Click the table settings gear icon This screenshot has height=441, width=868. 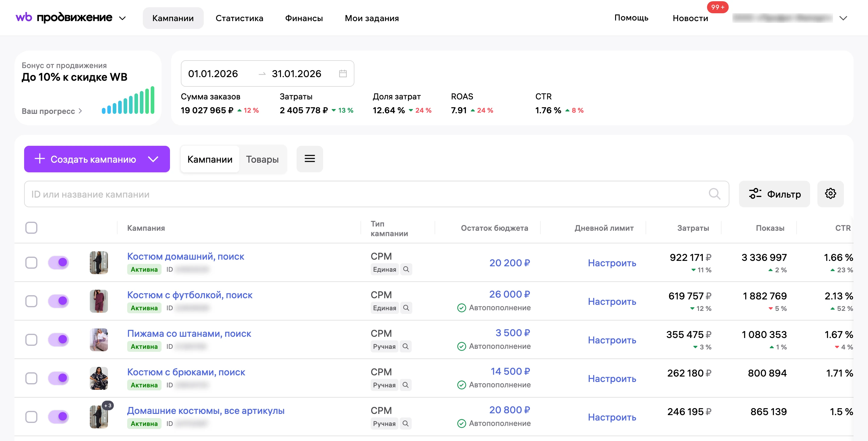(830, 194)
